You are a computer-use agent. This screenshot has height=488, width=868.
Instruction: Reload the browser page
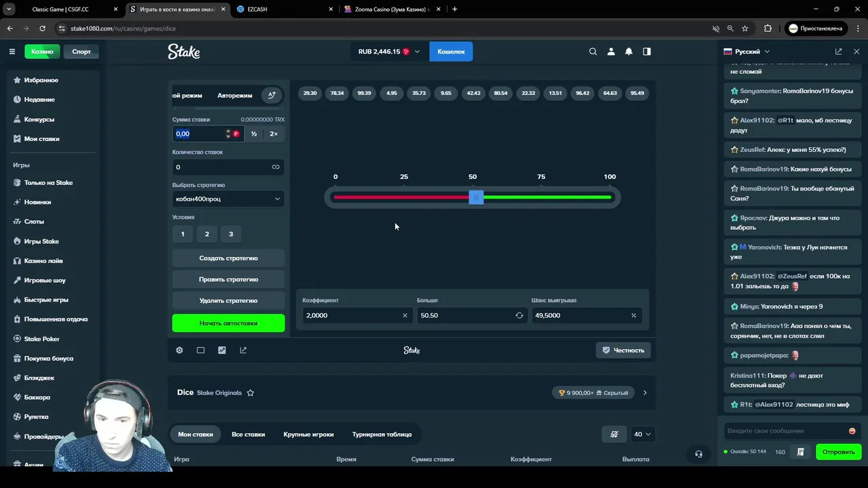(42, 28)
